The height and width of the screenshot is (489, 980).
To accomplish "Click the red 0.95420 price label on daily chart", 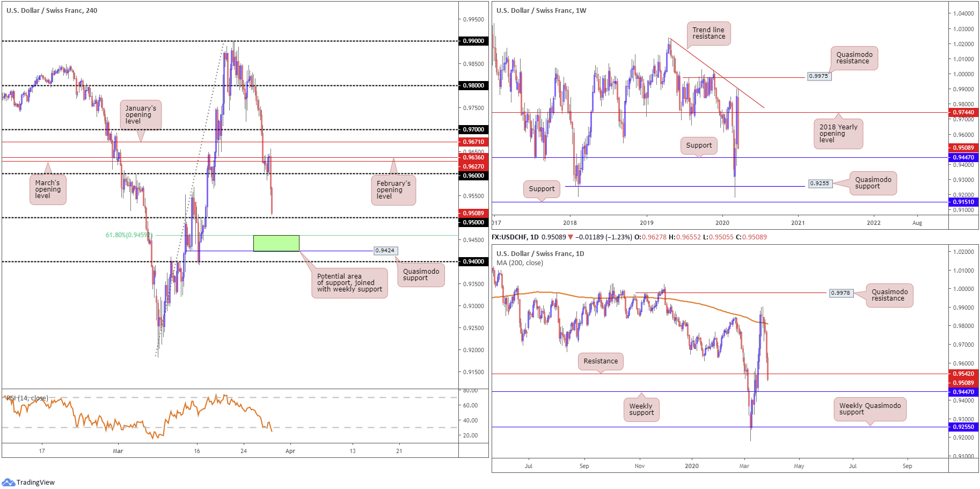I will coord(963,374).
